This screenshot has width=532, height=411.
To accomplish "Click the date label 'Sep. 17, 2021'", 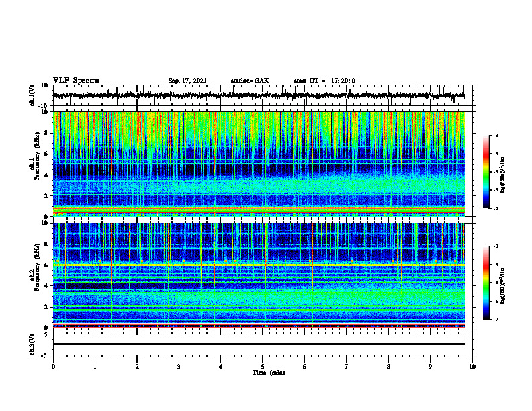I will click(187, 81).
